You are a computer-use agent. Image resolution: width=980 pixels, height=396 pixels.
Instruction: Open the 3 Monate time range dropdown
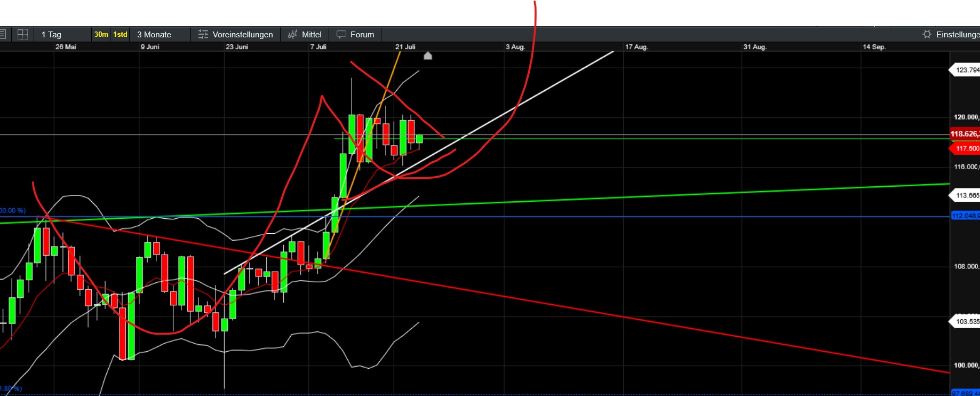coord(154,35)
